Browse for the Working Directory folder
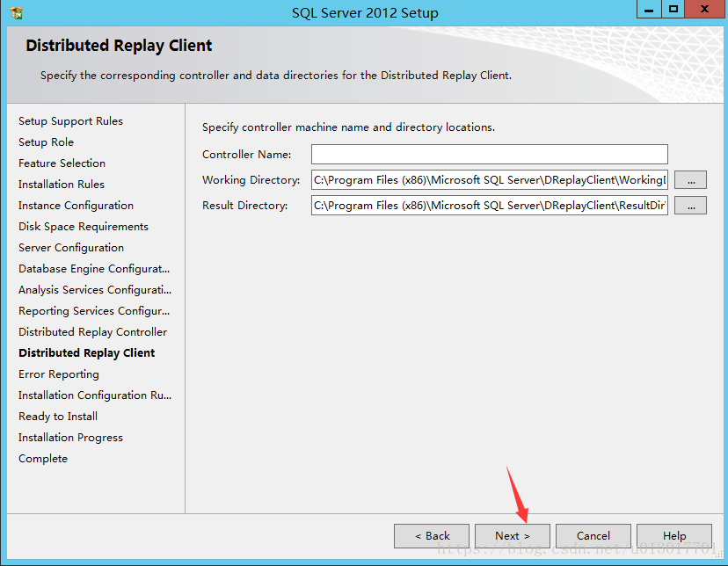 click(690, 180)
